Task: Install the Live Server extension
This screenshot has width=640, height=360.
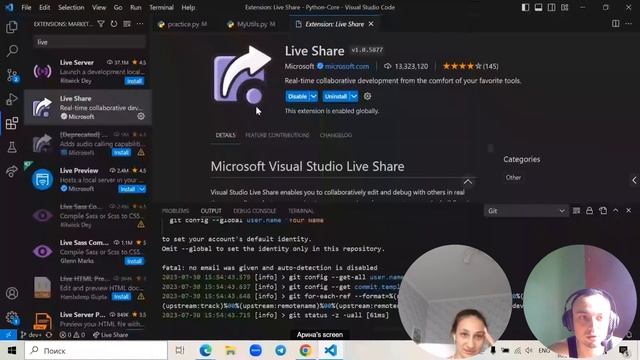Action: point(134,81)
